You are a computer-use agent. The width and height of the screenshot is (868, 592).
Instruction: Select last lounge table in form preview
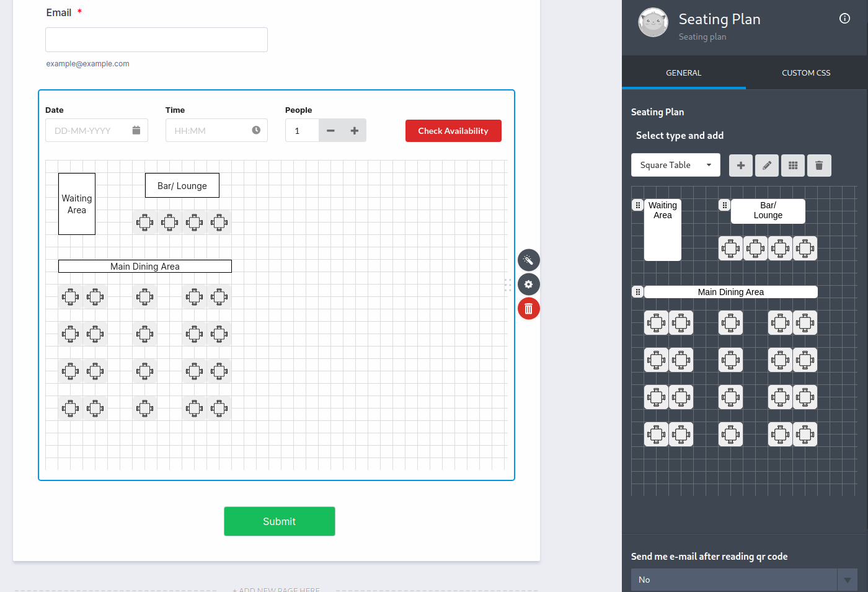click(219, 223)
